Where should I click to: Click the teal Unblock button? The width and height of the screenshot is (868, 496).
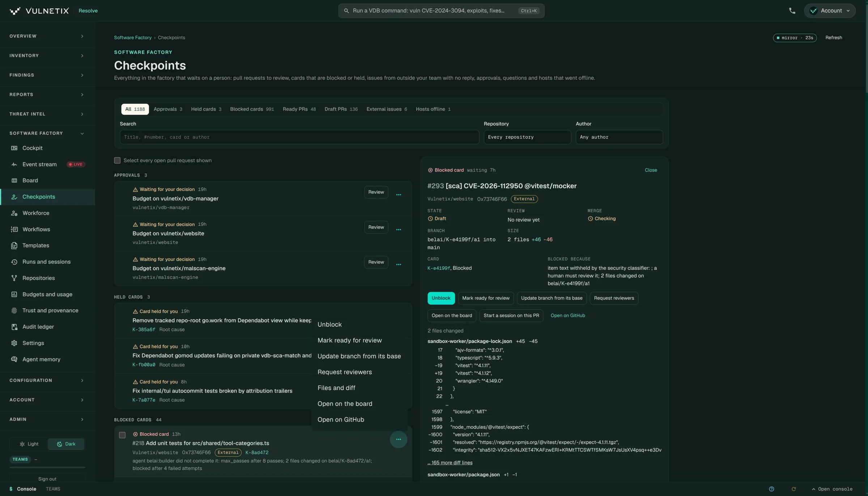point(441,298)
